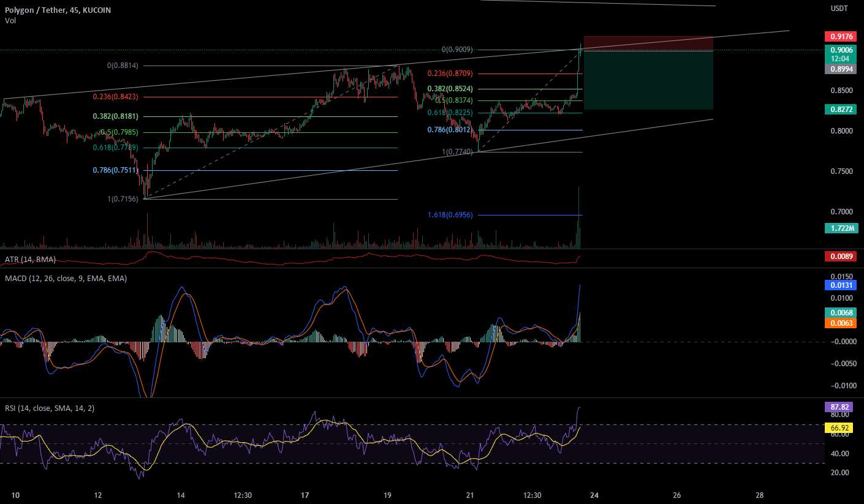Select the 1.618(0.6956) Fibonacci extension label

point(450,215)
